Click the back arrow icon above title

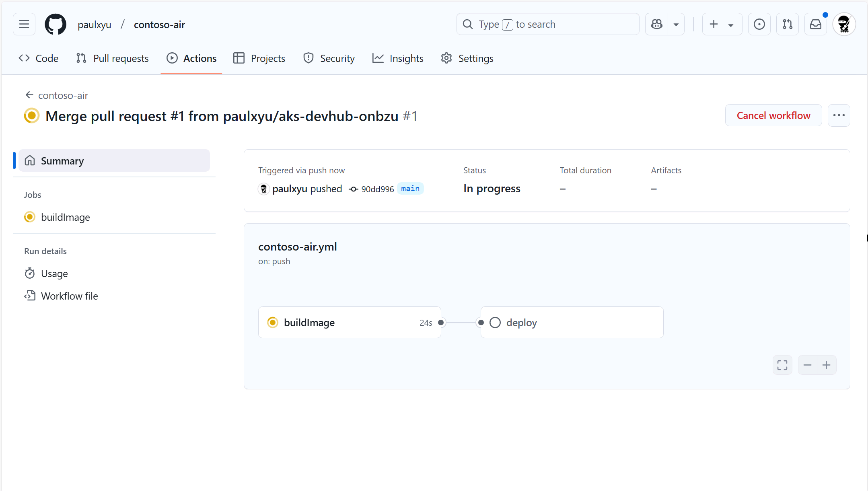click(x=29, y=95)
